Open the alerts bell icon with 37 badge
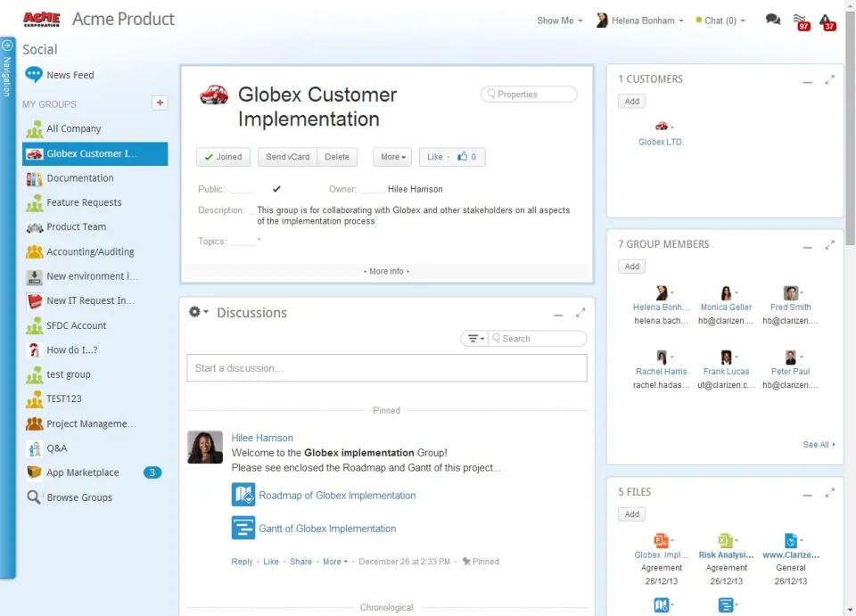This screenshot has height=616, width=856. (x=827, y=21)
